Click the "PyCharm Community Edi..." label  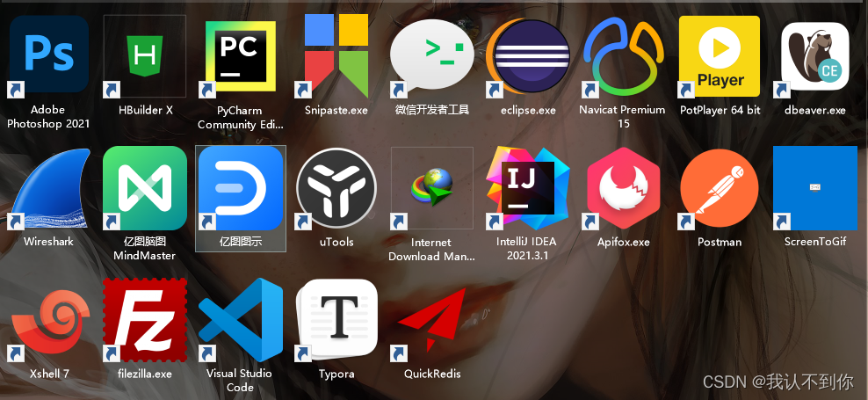pos(240,118)
